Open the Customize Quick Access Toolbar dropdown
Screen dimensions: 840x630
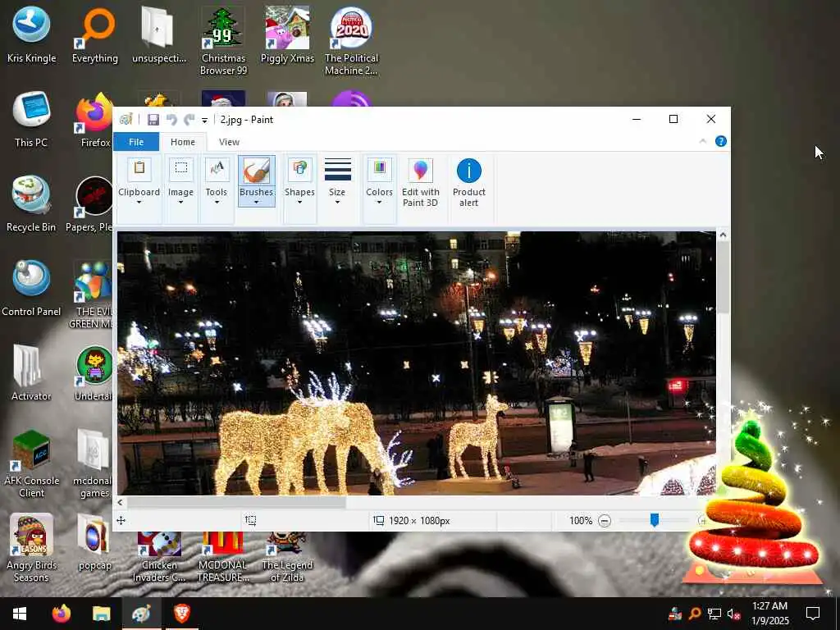[204, 120]
